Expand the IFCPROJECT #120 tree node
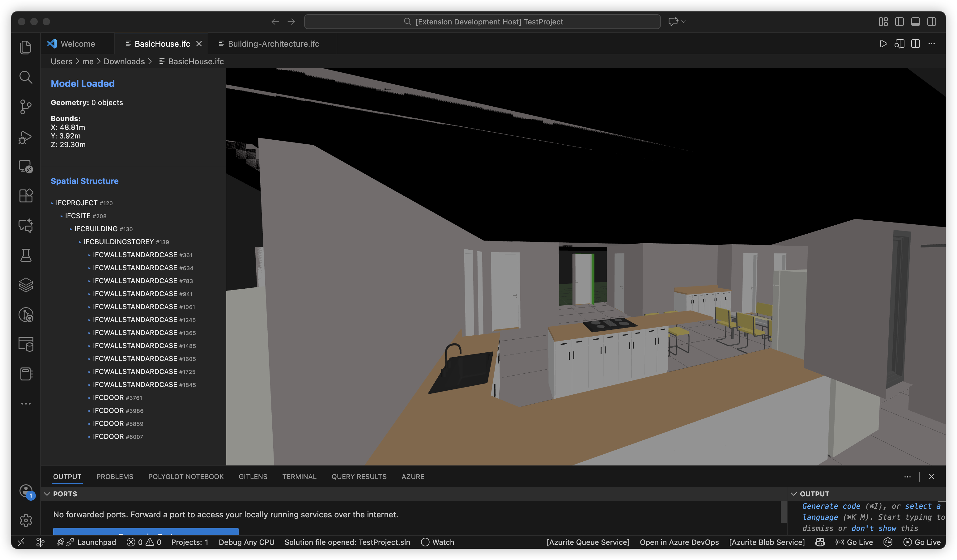 (x=52, y=203)
